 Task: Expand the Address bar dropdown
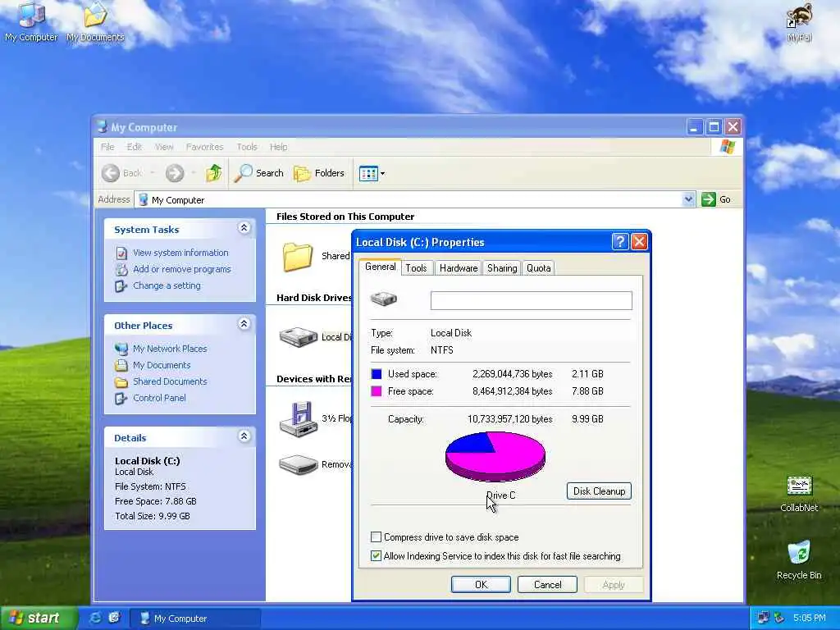pos(688,199)
